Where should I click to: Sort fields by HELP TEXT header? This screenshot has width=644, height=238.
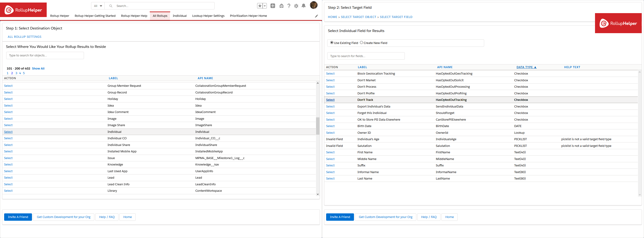click(572, 67)
